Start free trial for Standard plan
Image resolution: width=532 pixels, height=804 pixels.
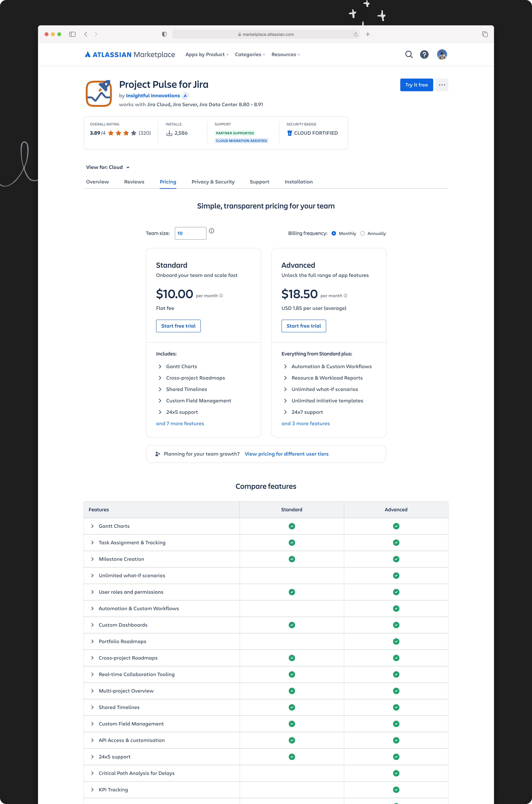point(178,326)
